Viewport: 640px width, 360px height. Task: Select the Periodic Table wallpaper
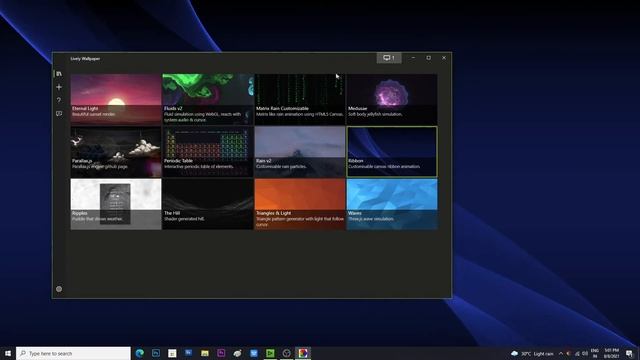click(x=208, y=151)
